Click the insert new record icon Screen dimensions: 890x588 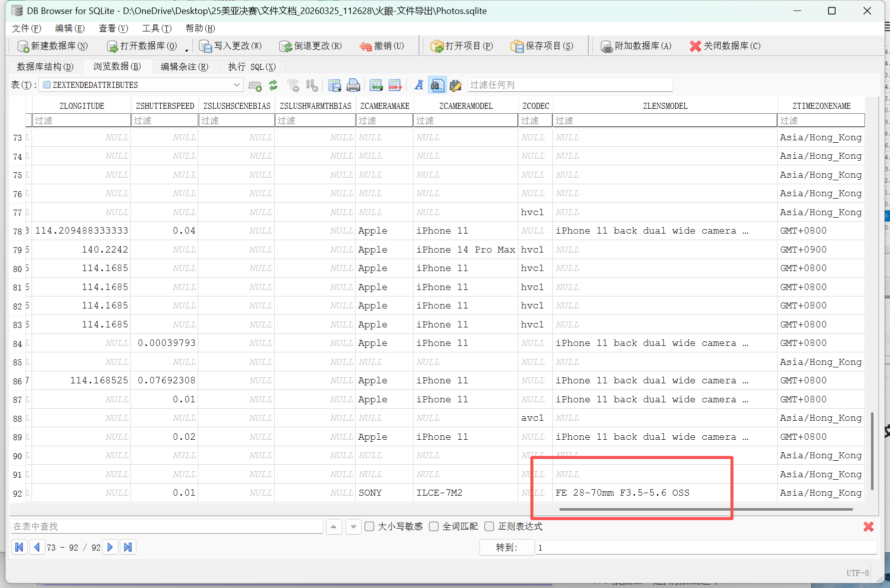click(x=376, y=85)
